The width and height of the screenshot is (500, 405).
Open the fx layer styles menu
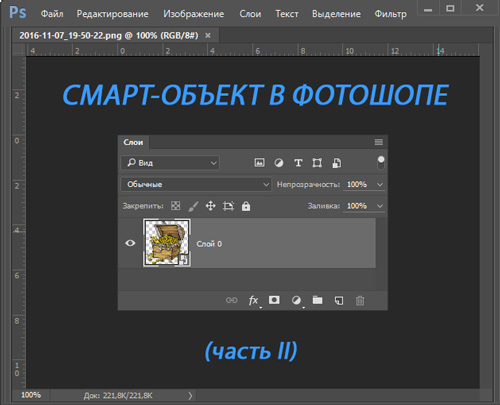pyautogui.click(x=254, y=300)
